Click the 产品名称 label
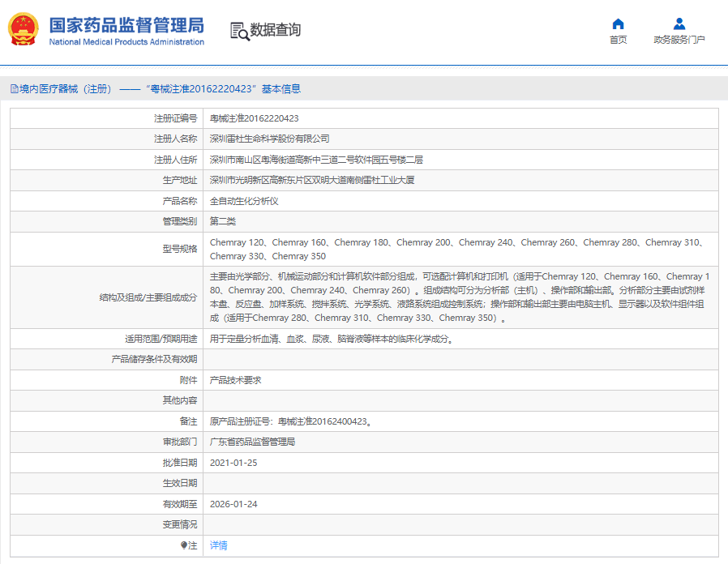Viewport: 728px width, 564px height. pyautogui.click(x=180, y=201)
